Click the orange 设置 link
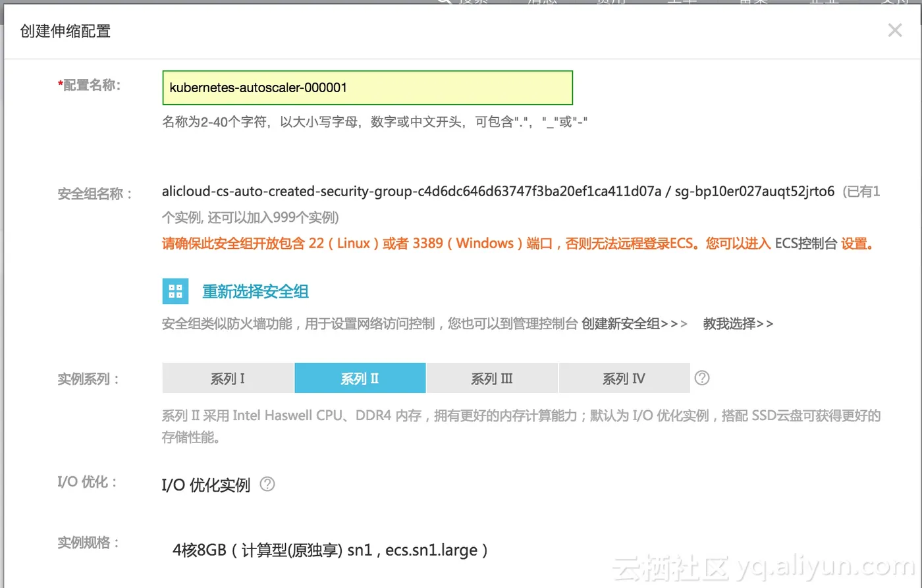922x588 pixels. pyautogui.click(x=857, y=244)
